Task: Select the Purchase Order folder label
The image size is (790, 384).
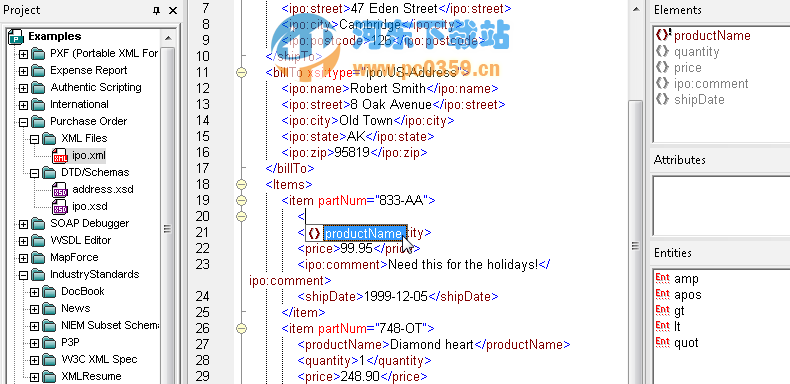Action: (x=89, y=121)
